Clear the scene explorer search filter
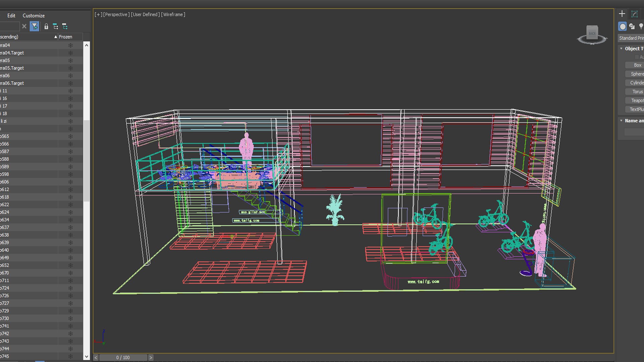 point(24,26)
